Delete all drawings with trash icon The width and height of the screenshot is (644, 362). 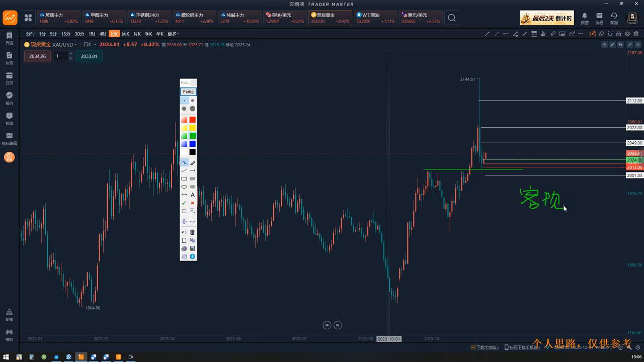(636, 34)
